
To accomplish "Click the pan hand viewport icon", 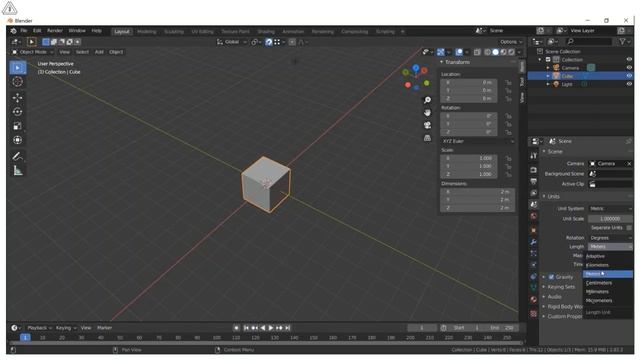I will (427, 113).
